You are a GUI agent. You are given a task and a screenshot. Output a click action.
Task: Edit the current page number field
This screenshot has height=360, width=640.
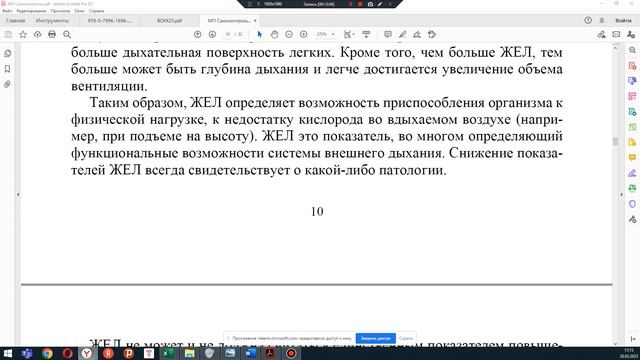tap(228, 35)
